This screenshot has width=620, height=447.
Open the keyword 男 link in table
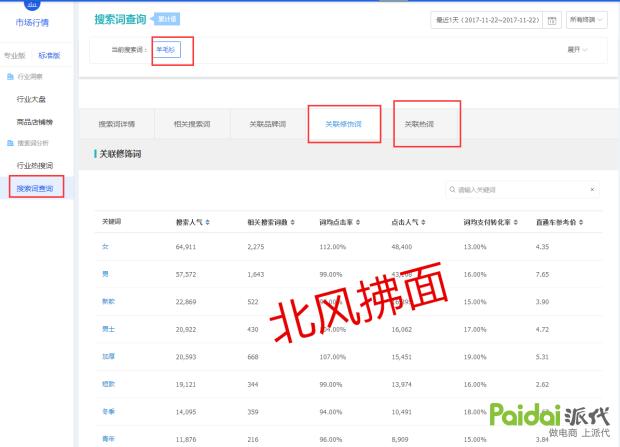click(x=105, y=274)
